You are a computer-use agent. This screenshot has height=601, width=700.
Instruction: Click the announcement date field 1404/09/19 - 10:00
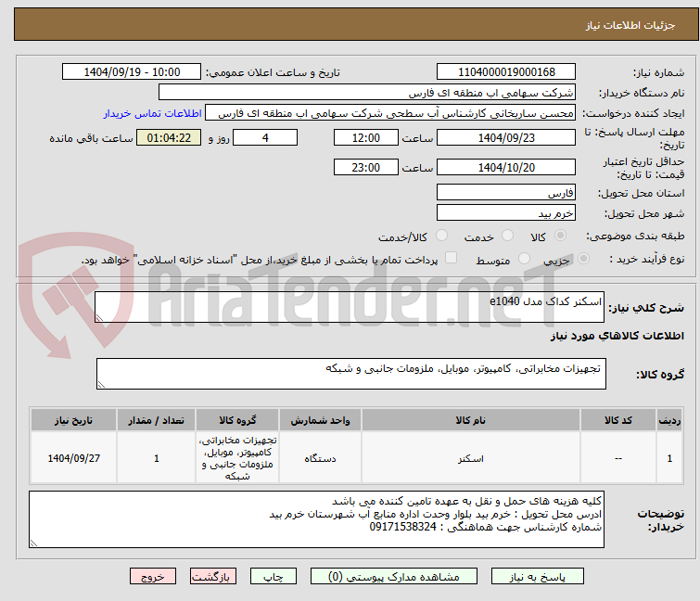(x=132, y=72)
